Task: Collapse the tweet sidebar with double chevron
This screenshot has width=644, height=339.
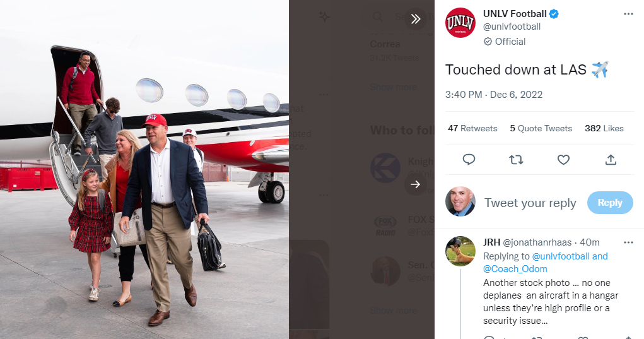Action: (416, 19)
